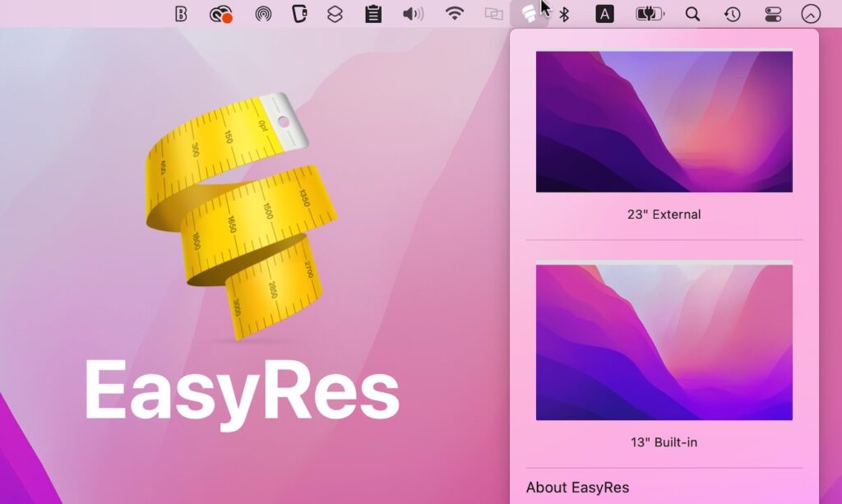Select the About EasyRes menu entry

578,487
